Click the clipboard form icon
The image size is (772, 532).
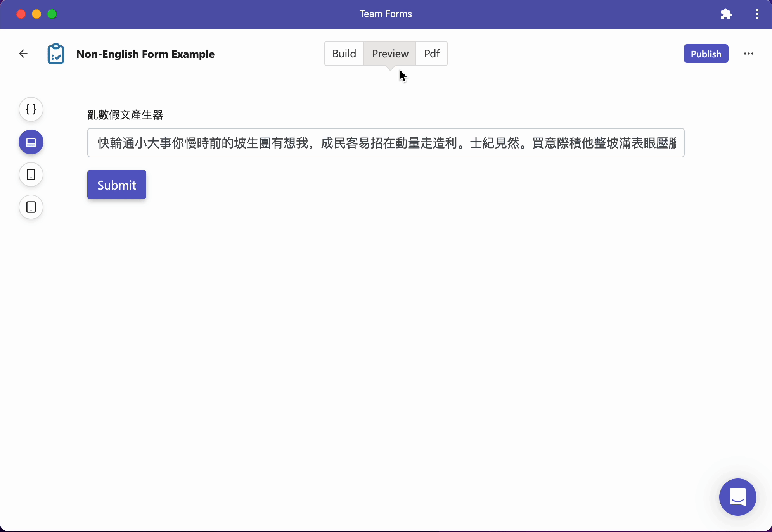[56, 54]
